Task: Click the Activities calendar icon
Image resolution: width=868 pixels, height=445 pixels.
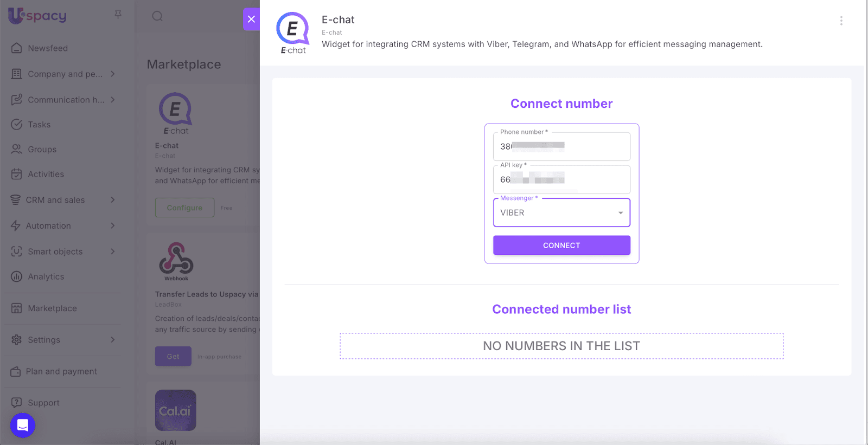Action: (17, 174)
